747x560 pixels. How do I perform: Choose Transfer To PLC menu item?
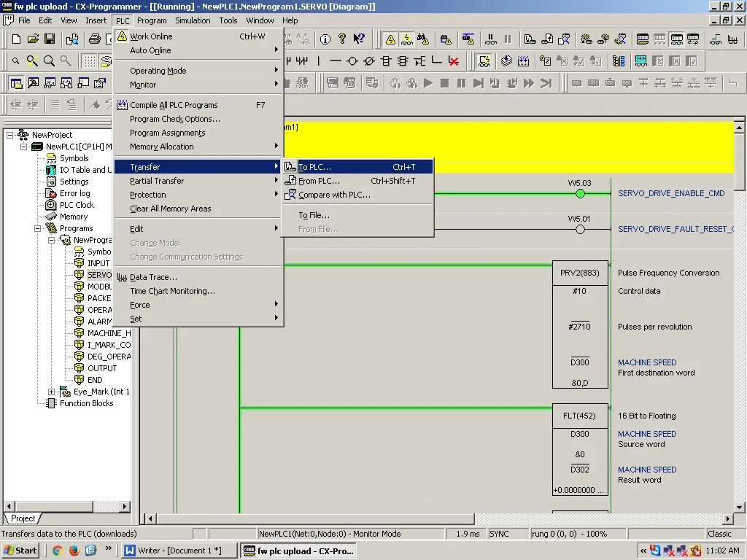pos(357,167)
